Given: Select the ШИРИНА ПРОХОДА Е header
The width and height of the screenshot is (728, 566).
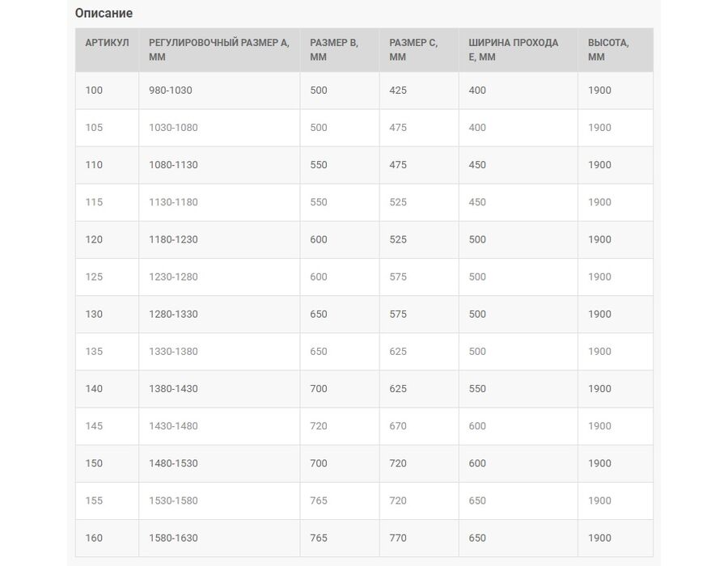Looking at the screenshot, I should pyautogui.click(x=518, y=49).
